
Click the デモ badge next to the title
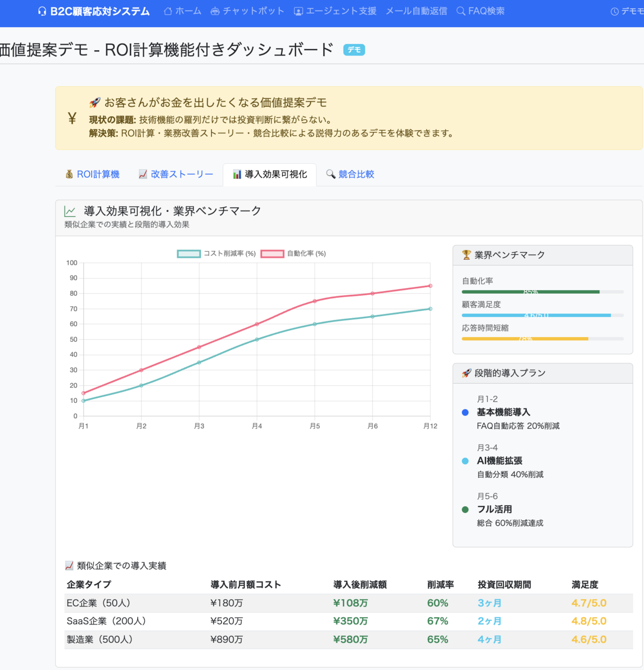pos(353,49)
